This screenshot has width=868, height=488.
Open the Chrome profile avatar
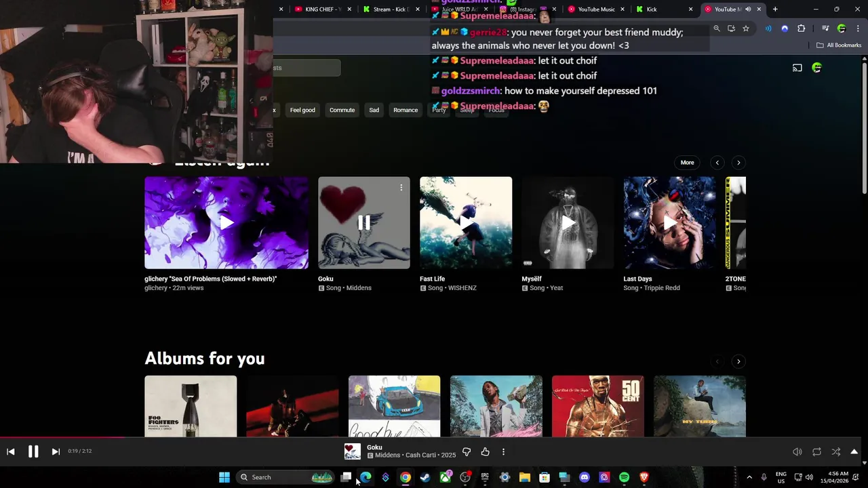pyautogui.click(x=842, y=28)
